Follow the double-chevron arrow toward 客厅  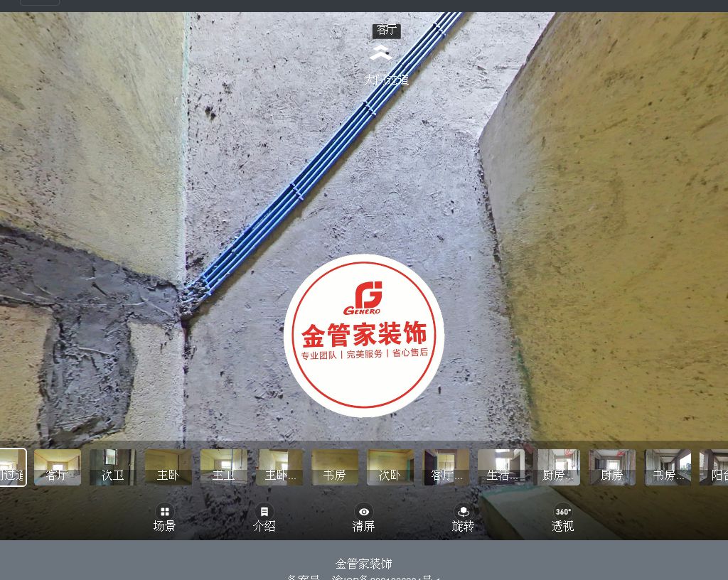(381, 53)
